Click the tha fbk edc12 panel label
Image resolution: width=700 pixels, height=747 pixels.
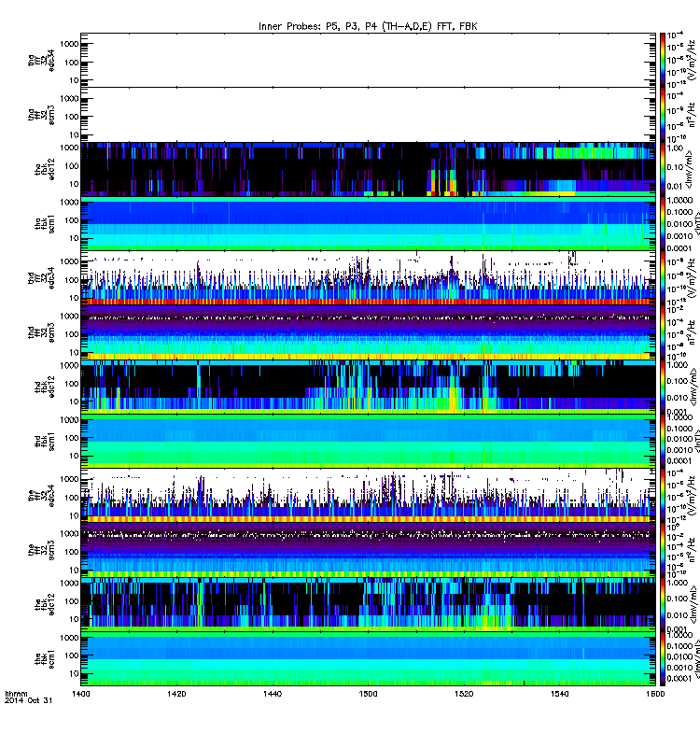pos(45,170)
